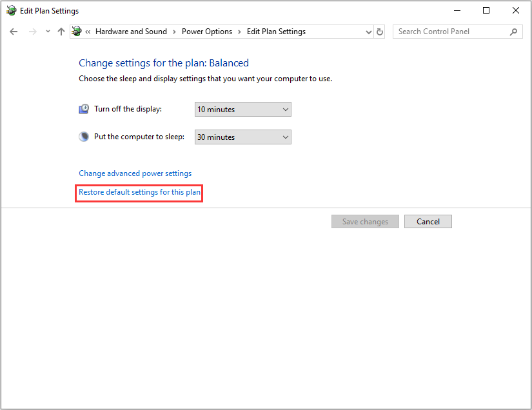Screen dimensions: 532x410
Task: Click 'Change settings for the plan: Balanced' heading
Action: 164,63
